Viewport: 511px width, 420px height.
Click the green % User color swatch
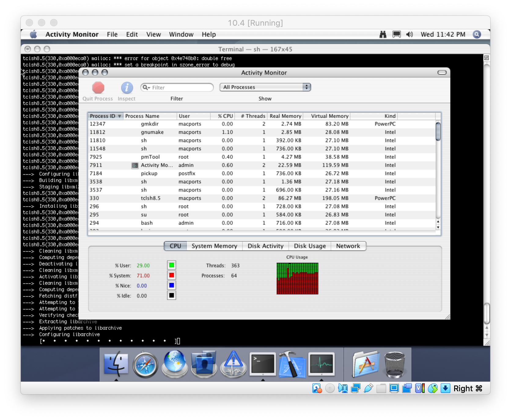(x=171, y=265)
